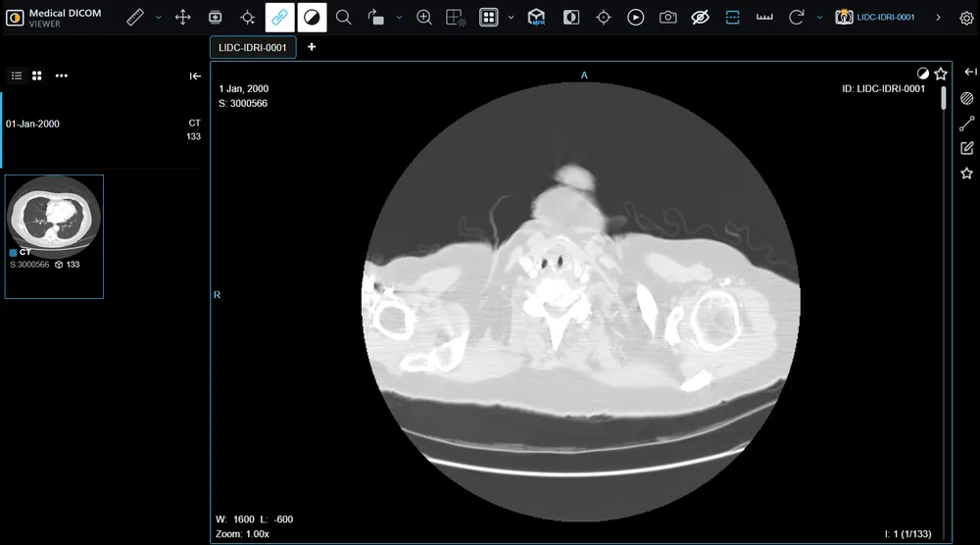
Task: Click the Medical DICOM Viewer logo
Action: coord(53,18)
